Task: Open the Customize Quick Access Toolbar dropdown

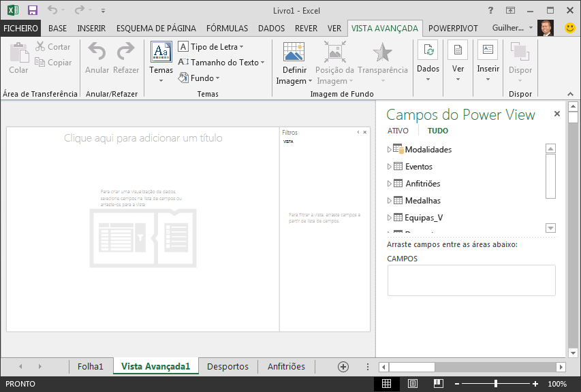Action: tap(103, 11)
